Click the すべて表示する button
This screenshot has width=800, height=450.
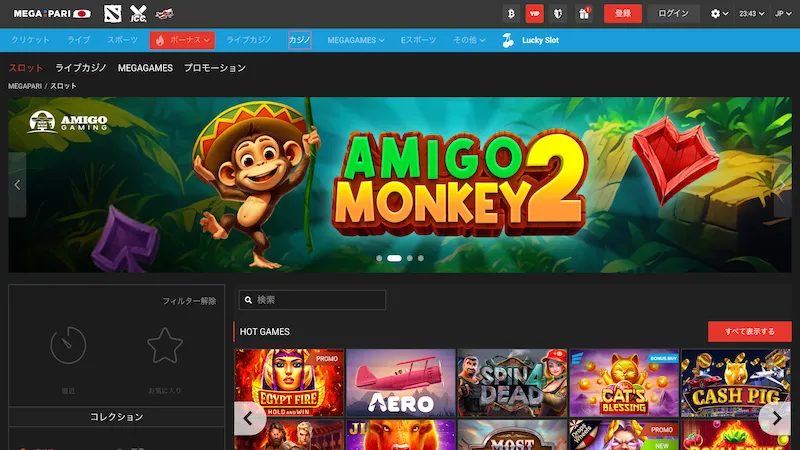[x=749, y=332]
